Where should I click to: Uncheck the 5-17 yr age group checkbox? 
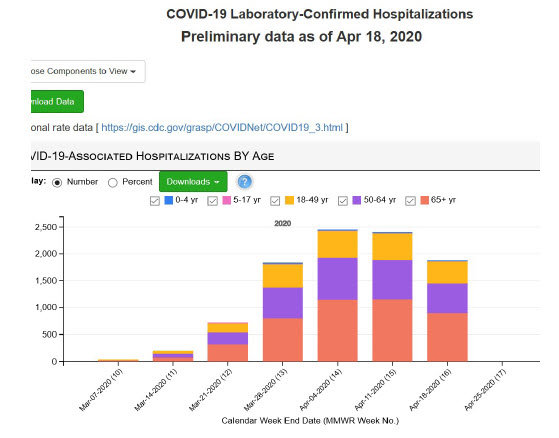coord(212,201)
